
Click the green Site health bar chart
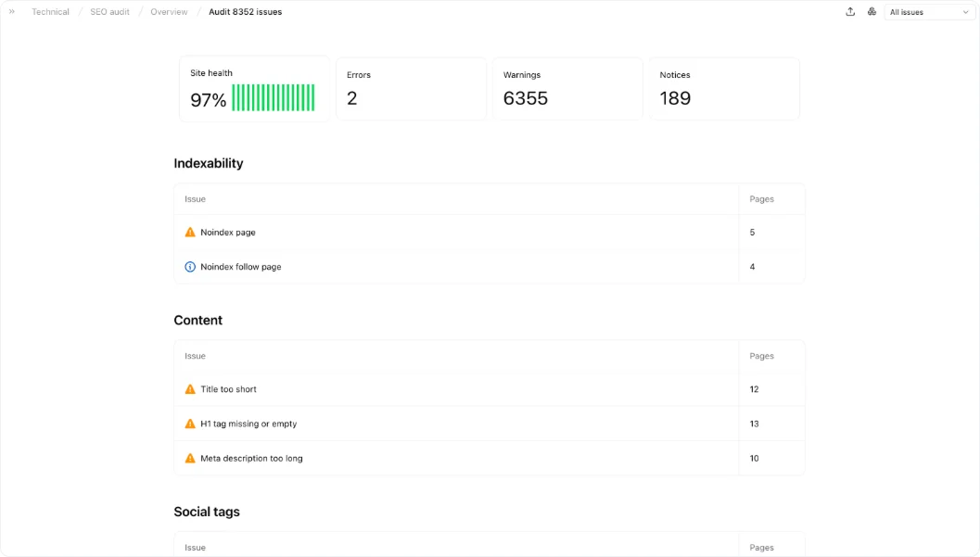[274, 96]
